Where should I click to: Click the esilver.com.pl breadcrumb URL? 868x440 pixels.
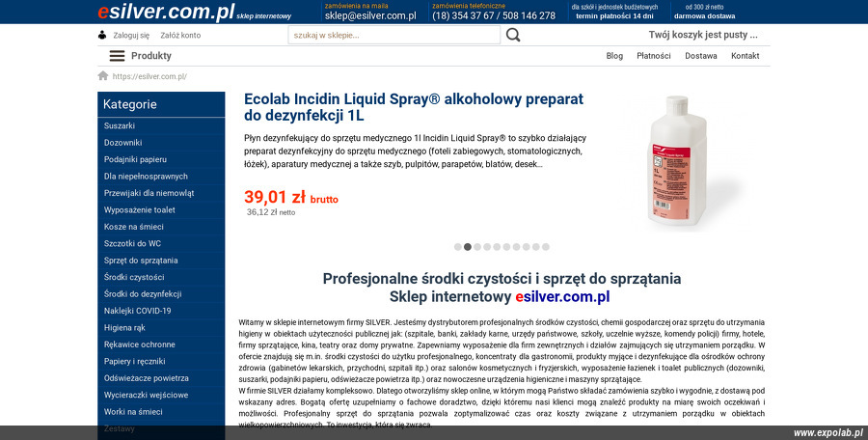click(149, 76)
